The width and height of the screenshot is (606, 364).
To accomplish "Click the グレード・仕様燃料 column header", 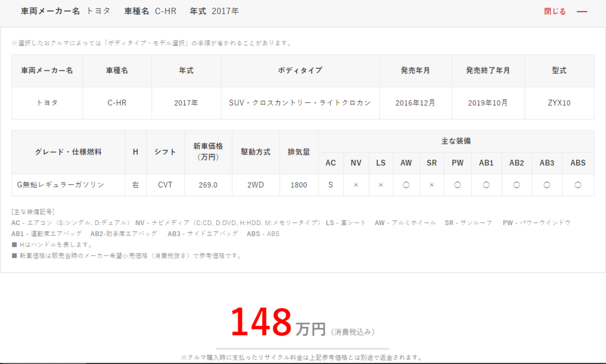I will [68, 152].
